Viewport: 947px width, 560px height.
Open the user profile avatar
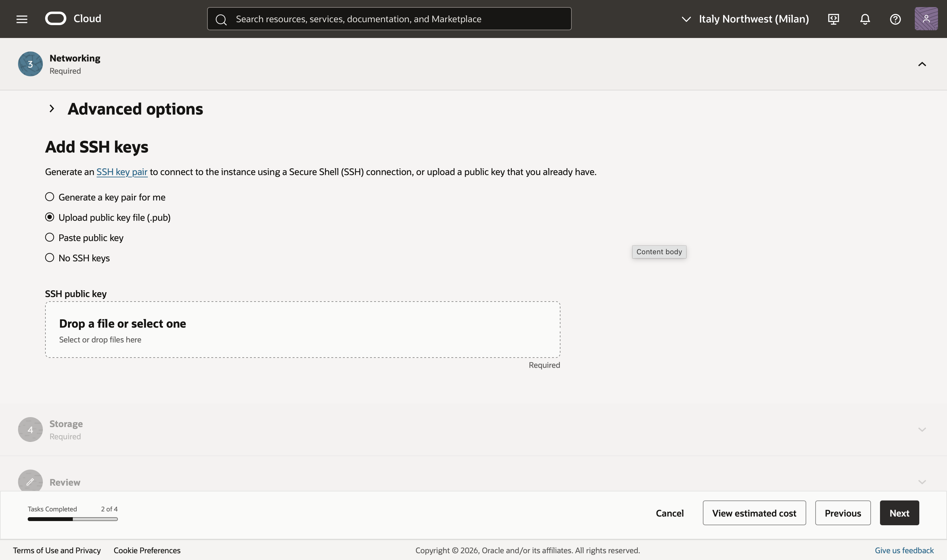coord(926,19)
